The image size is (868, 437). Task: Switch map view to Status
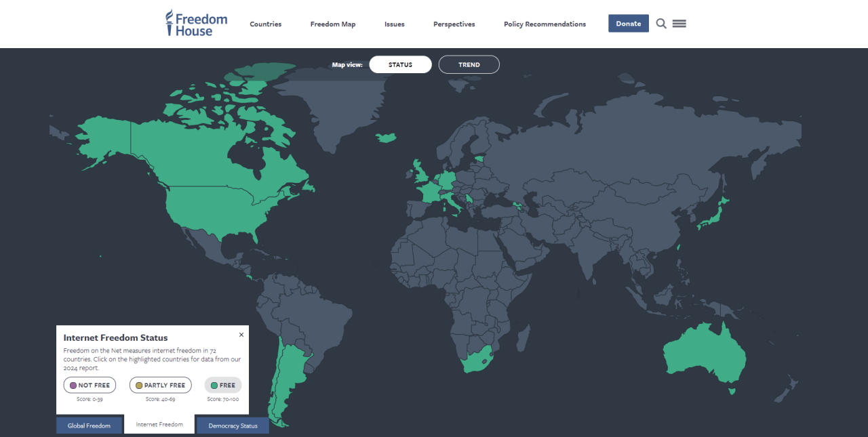click(x=400, y=64)
